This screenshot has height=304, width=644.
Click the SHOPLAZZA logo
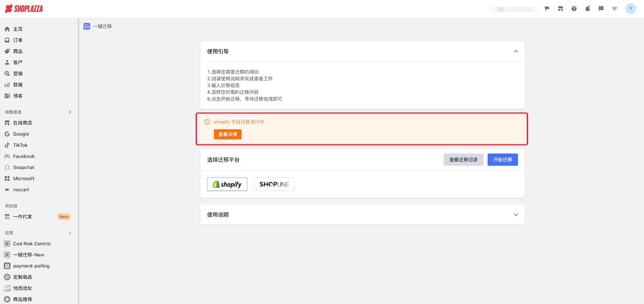pyautogui.click(x=24, y=9)
